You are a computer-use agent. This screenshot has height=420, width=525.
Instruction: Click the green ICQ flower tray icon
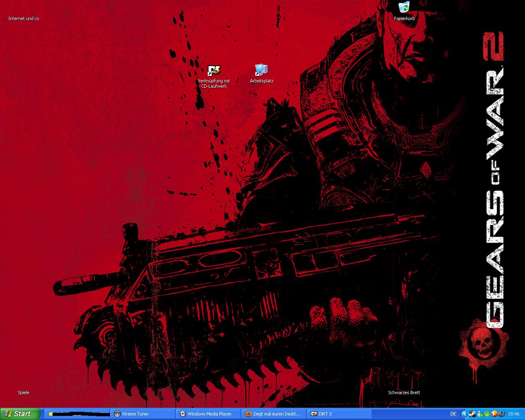[x=486, y=414]
